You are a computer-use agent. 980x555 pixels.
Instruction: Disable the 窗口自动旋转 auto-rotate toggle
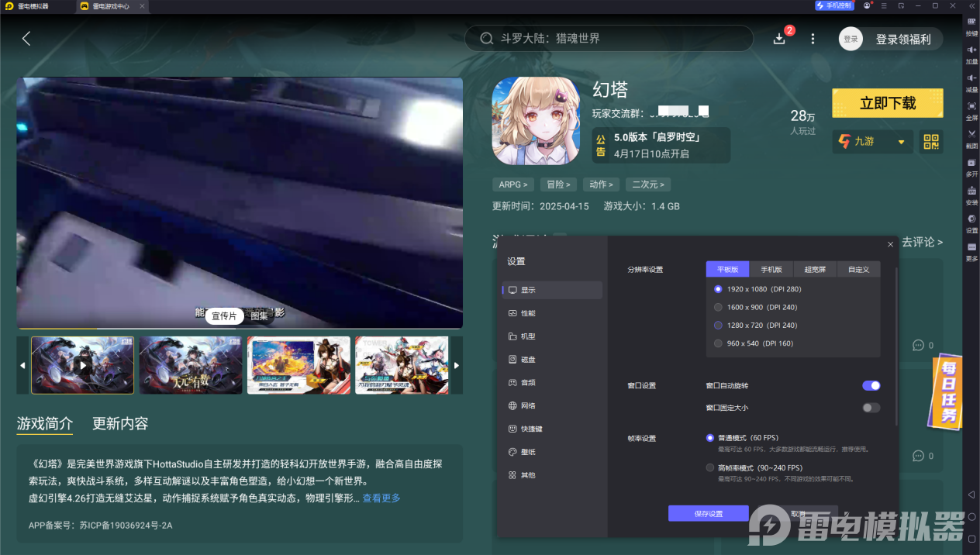[x=871, y=385]
